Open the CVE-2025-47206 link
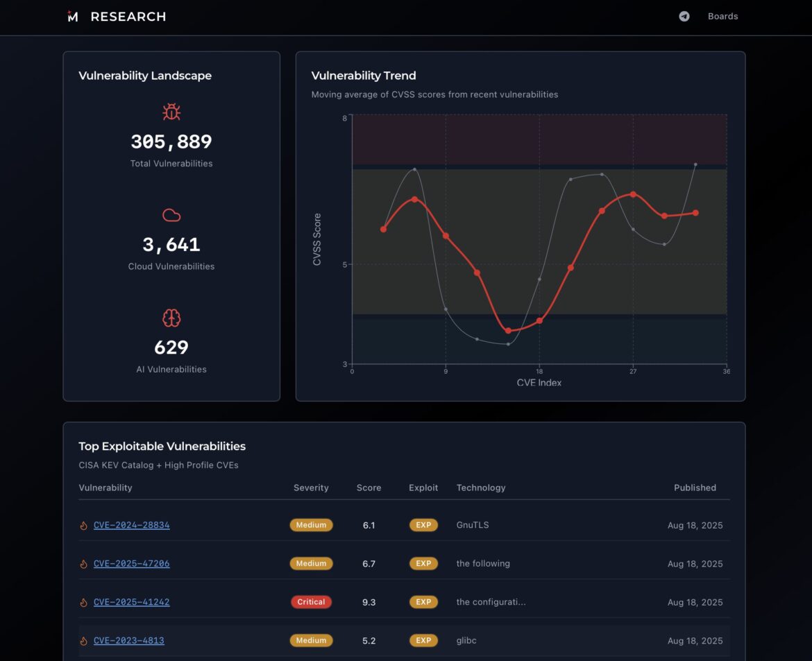Viewport: 812px width, 661px height. [131, 564]
